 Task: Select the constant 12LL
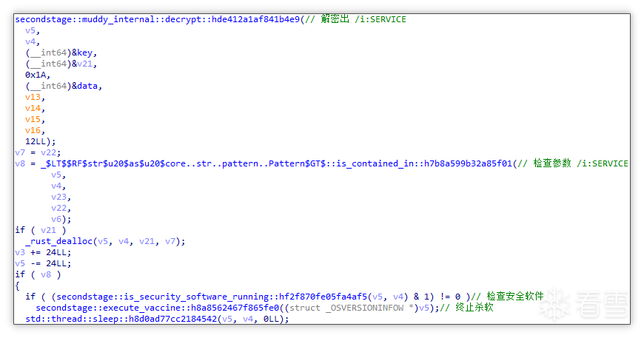(x=36, y=141)
